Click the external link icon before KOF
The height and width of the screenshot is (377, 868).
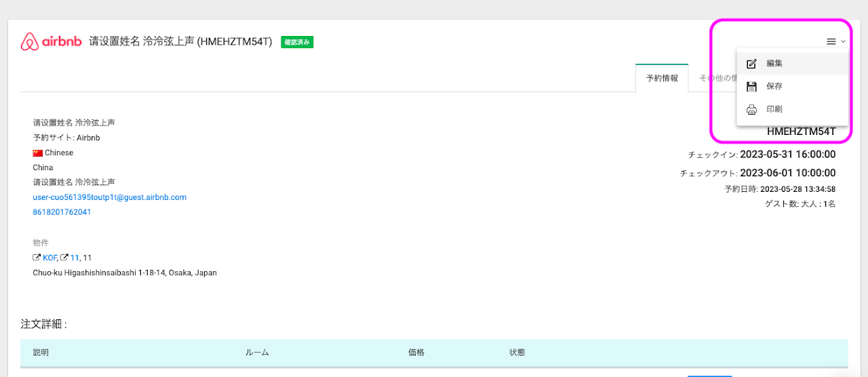37,258
